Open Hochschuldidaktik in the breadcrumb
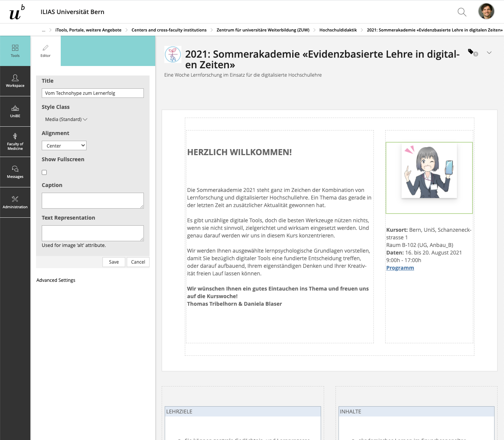The image size is (504, 440). (x=338, y=30)
